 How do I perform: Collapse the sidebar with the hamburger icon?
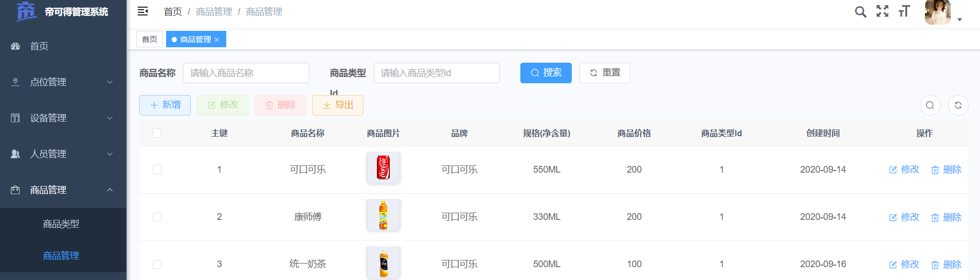143,11
